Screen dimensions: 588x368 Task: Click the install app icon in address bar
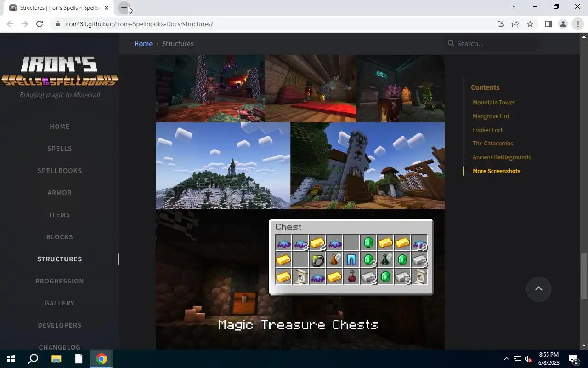pos(501,24)
